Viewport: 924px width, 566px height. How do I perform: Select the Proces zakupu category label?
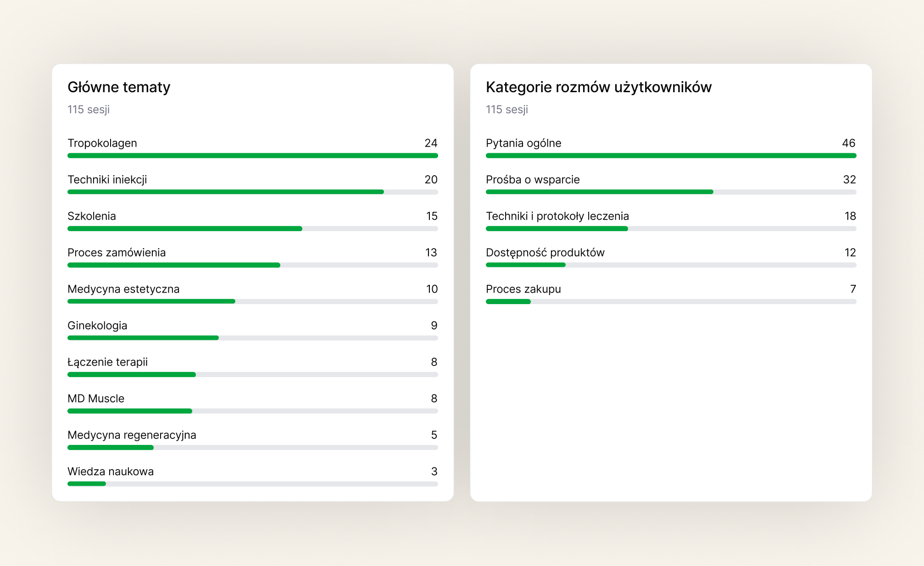coord(523,289)
